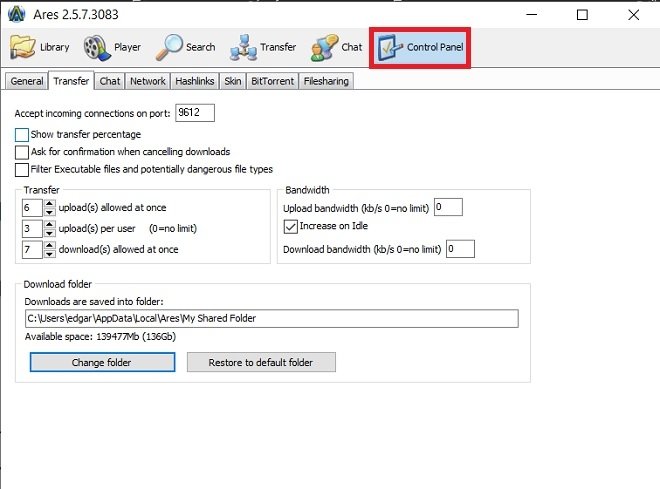Open the Network tab

148,81
